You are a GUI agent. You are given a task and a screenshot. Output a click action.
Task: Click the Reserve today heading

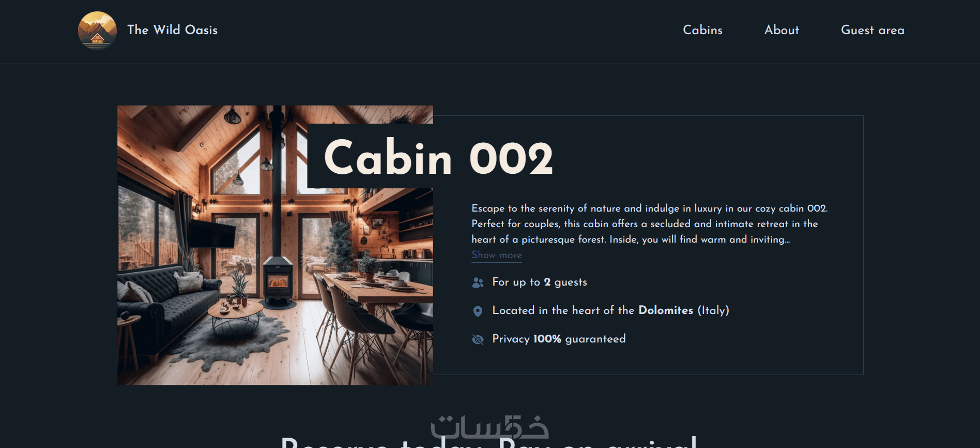tap(489, 441)
